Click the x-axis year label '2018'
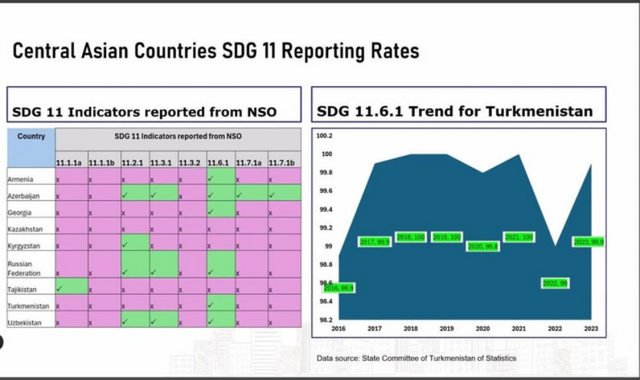Screen dimensions: 640x380 tap(411, 329)
